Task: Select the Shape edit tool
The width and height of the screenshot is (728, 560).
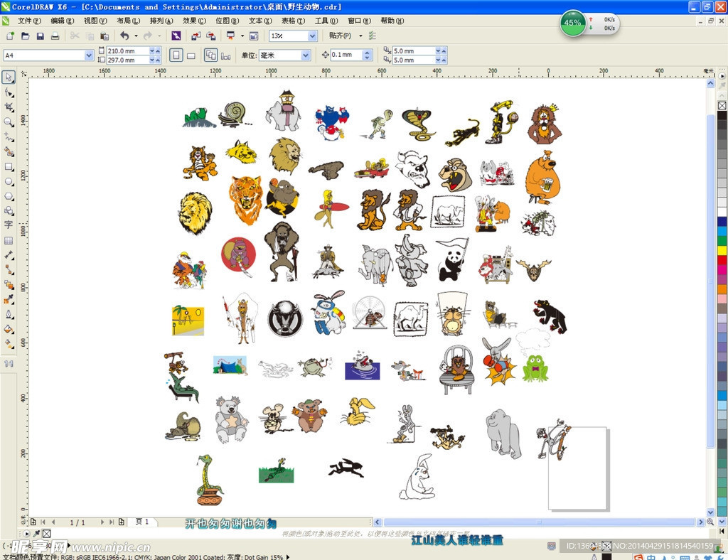Action: (9, 92)
